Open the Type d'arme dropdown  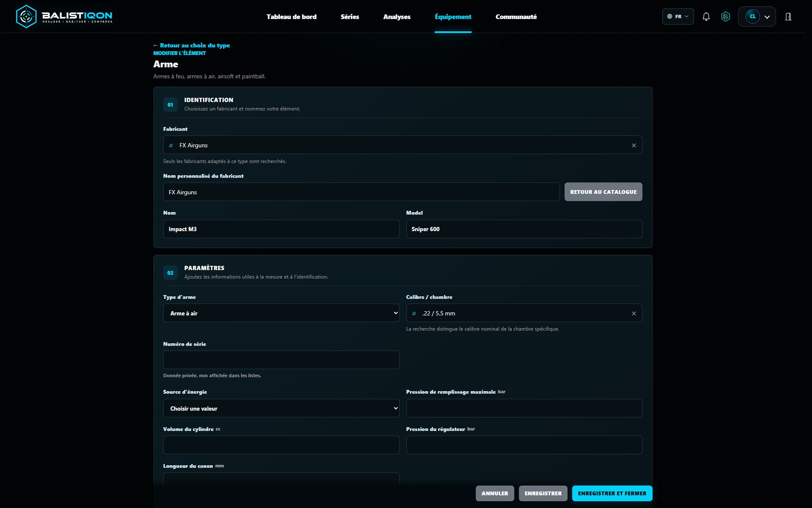(281, 313)
